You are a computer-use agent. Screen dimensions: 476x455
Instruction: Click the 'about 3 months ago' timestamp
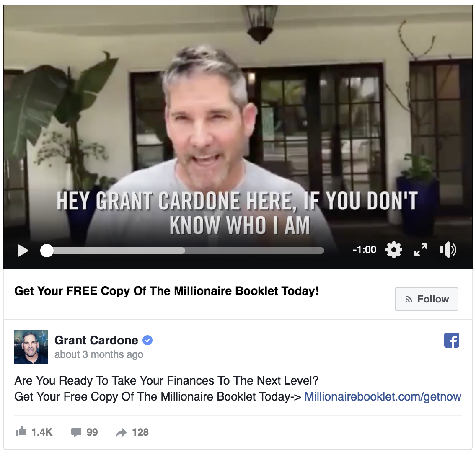point(98,354)
